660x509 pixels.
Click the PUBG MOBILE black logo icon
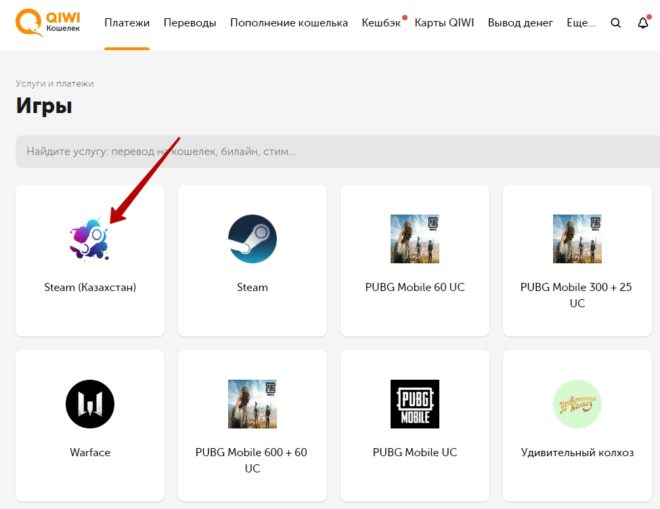pyautogui.click(x=415, y=404)
